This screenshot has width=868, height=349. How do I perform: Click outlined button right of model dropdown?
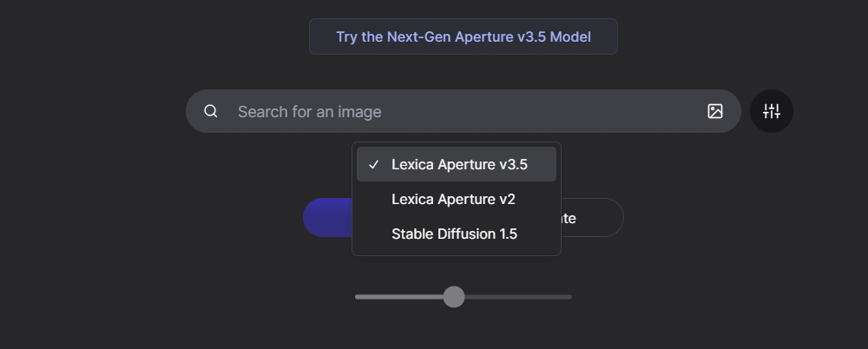(592, 218)
